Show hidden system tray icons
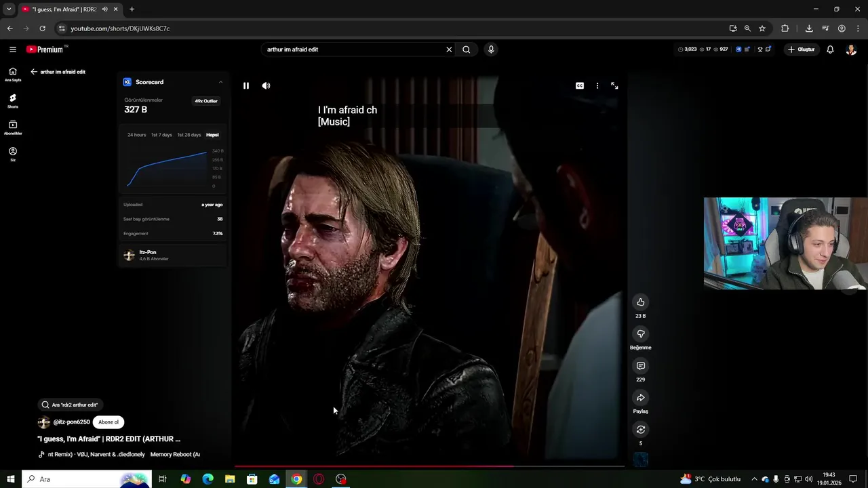The width and height of the screenshot is (868, 488). pos(754,479)
